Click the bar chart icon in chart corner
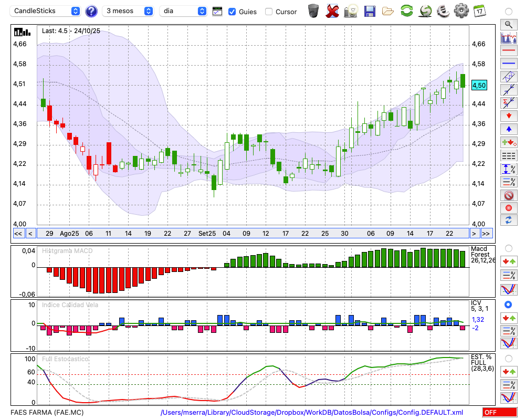Image resolution: width=525 pixels, height=420 pixels. (x=22, y=32)
